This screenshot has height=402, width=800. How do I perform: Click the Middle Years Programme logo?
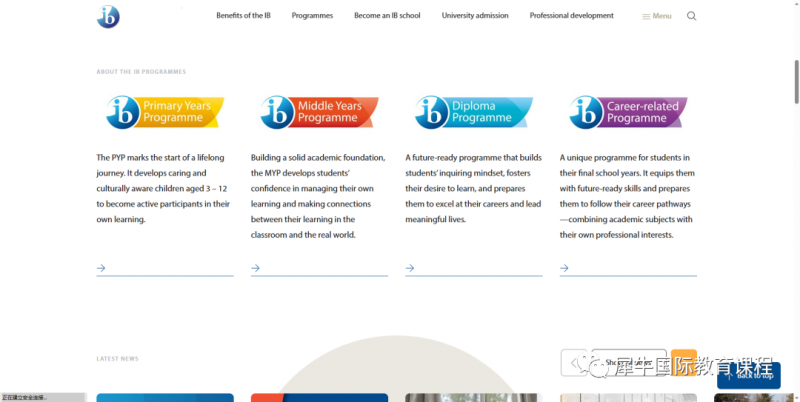319,112
